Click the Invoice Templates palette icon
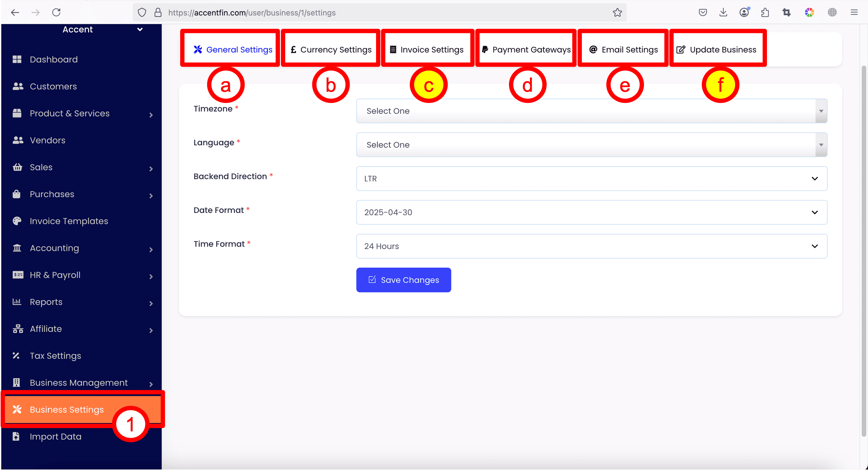The image size is (868, 470). pyautogui.click(x=17, y=221)
